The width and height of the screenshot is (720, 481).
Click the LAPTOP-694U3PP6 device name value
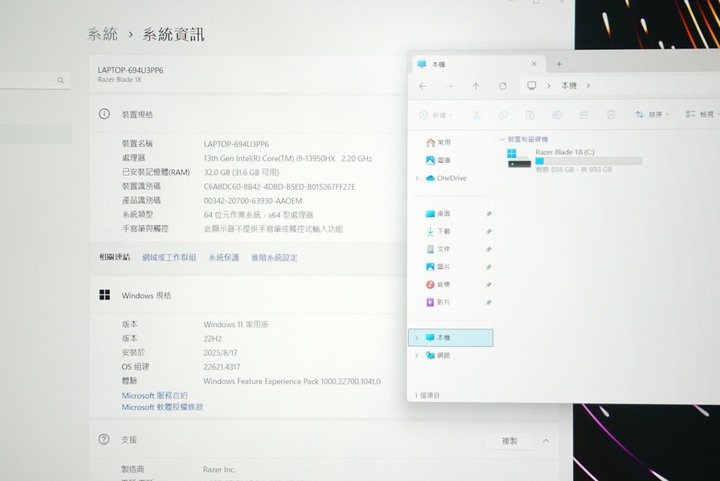pyautogui.click(x=236, y=144)
